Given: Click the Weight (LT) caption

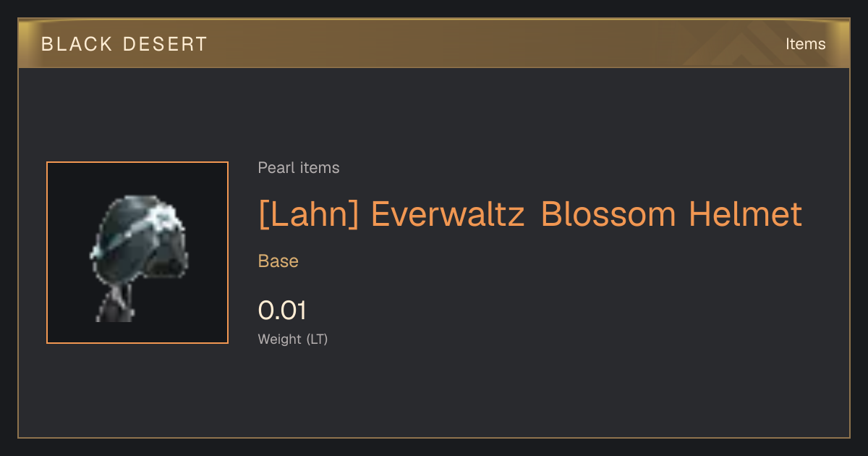Looking at the screenshot, I should click(x=293, y=339).
